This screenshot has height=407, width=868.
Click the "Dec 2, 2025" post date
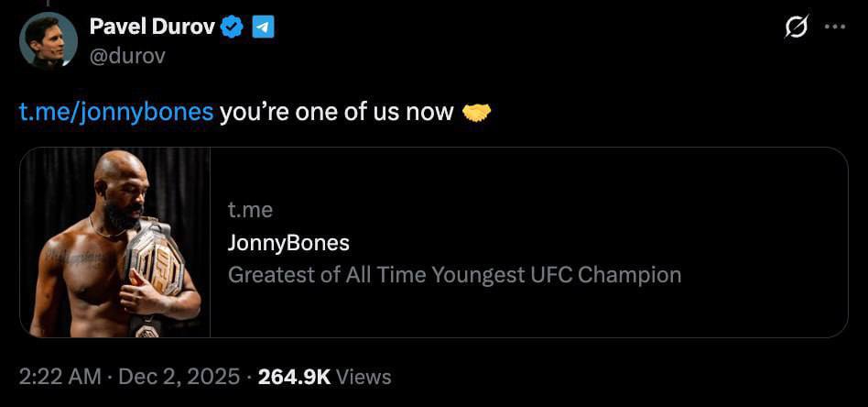(179, 377)
